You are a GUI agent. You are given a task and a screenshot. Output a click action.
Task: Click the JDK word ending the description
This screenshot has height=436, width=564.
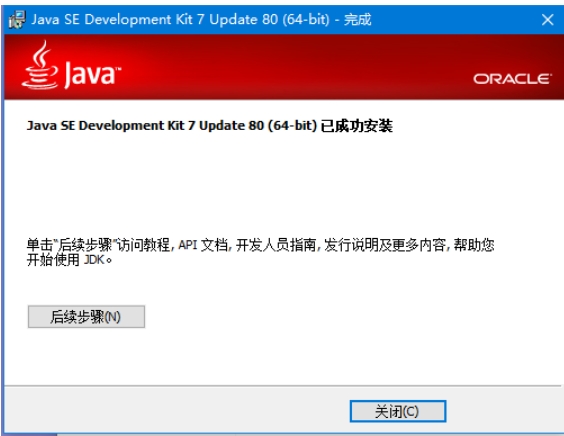94,260
